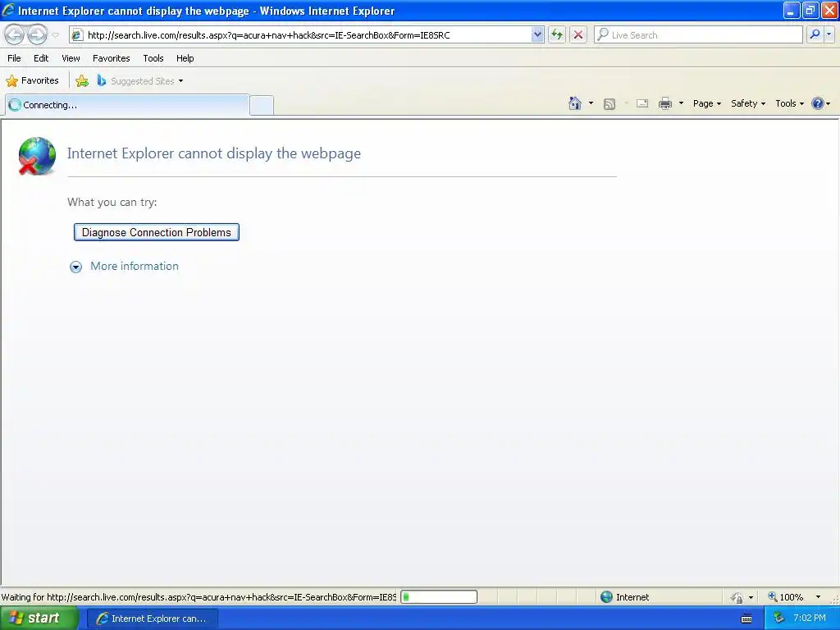Click the Internet Explorer taskbar button
Screen dimensions: 840x630
152,619
